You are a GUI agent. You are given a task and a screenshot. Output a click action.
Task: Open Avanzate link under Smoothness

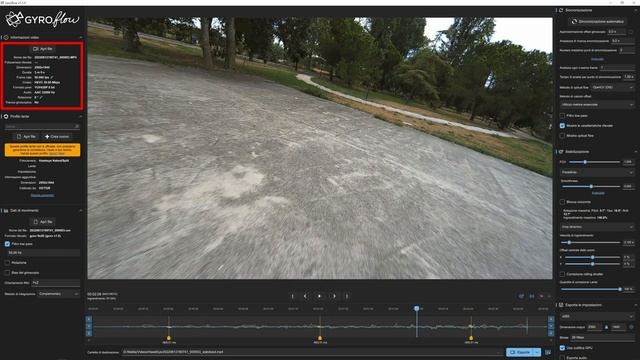[x=598, y=193]
